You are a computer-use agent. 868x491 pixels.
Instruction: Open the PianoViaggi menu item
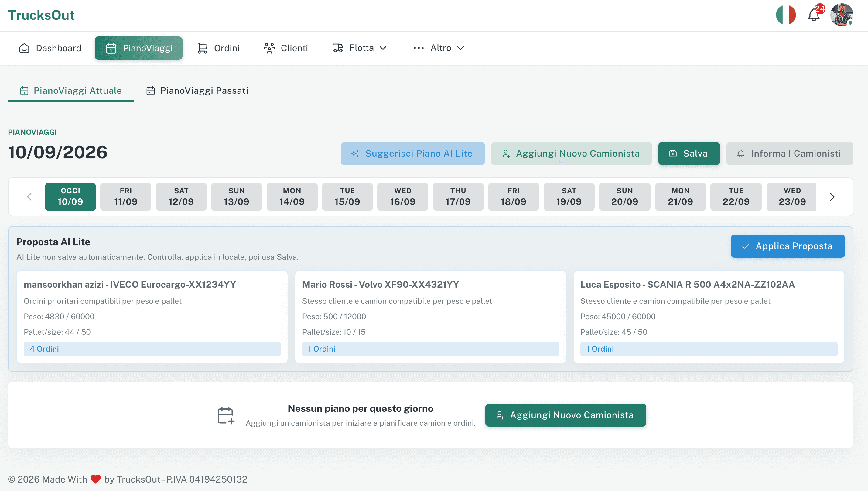pos(138,48)
